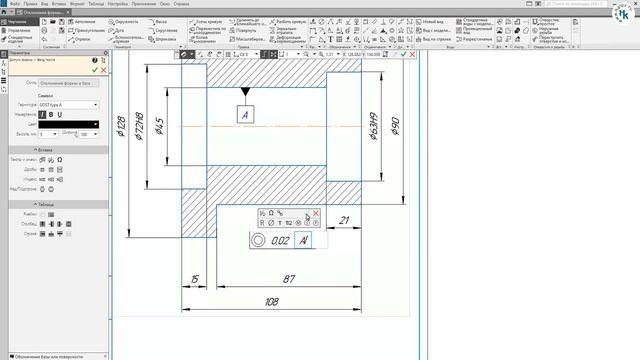The image size is (640, 360).
Task: Close the floating symbol toolbar
Action: pos(316,213)
